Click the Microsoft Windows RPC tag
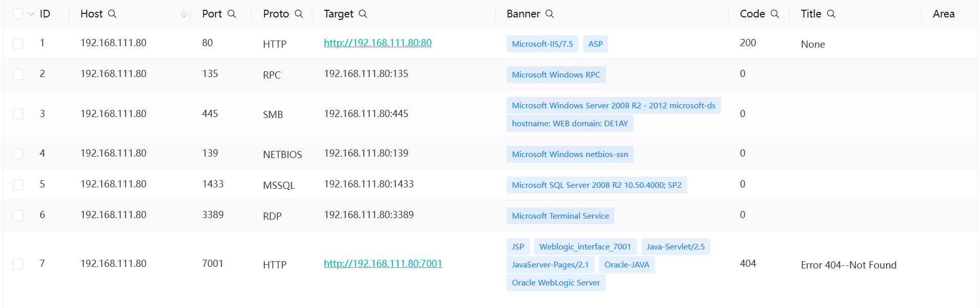Screen dimensions: 980x308 click(x=556, y=75)
